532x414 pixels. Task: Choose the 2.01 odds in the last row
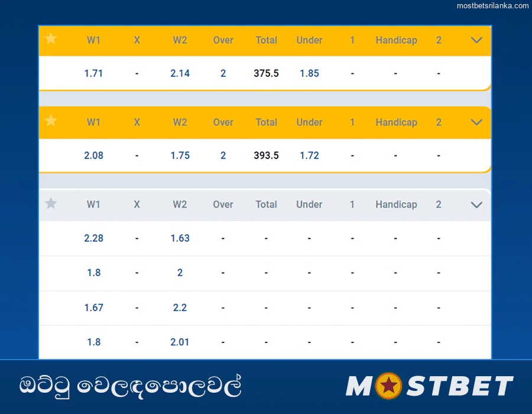[x=180, y=342]
